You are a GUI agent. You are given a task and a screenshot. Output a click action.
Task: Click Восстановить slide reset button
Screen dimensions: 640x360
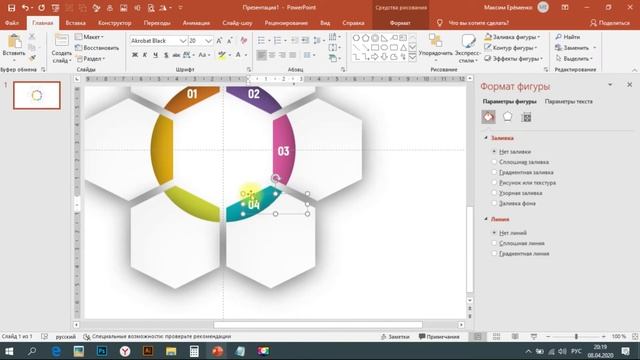click(x=97, y=48)
